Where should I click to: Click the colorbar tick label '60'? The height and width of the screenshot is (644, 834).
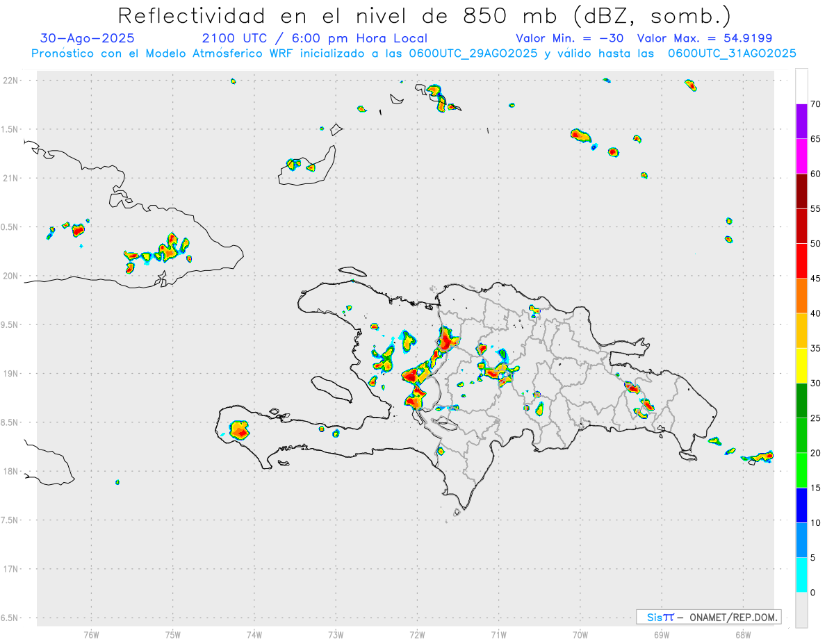click(815, 174)
